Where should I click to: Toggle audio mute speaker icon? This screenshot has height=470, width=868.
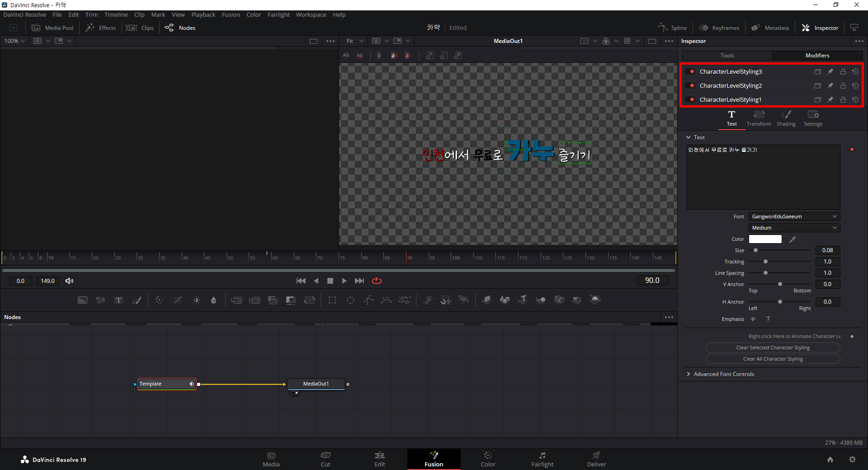69,281
